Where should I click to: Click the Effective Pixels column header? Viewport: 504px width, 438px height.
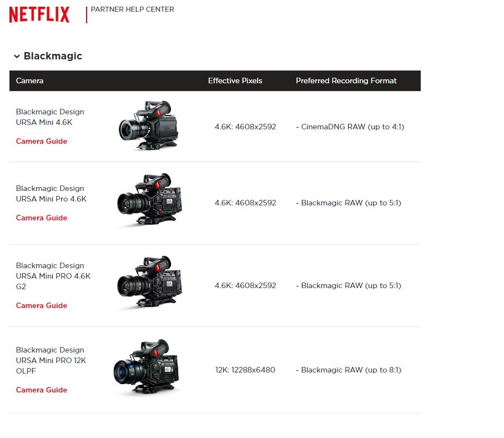click(x=235, y=80)
